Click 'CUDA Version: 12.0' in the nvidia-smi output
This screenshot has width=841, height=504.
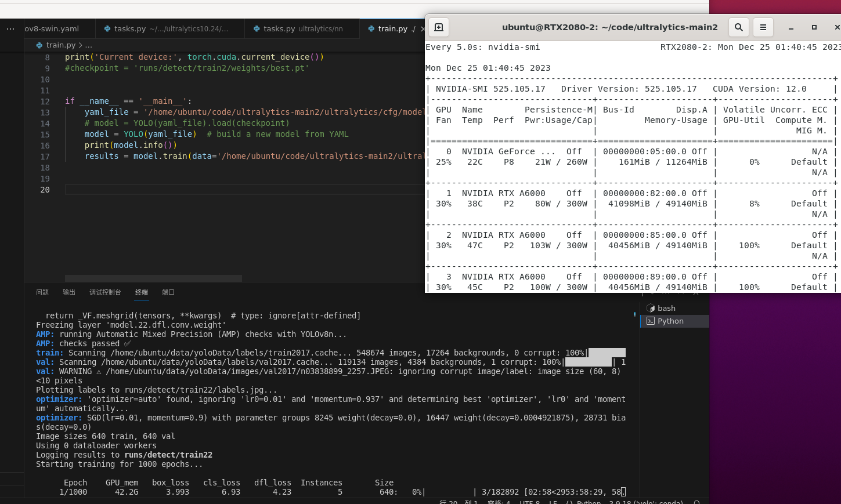pos(760,89)
